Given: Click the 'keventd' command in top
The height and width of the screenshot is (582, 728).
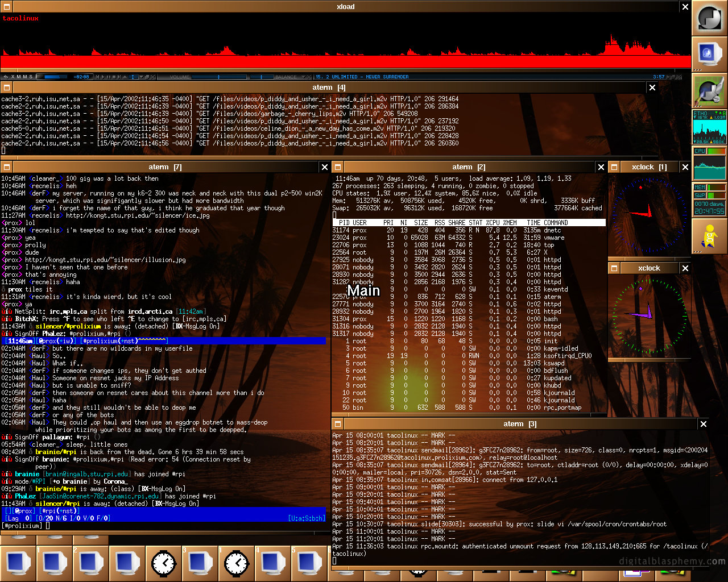Looking at the screenshot, I should click(556, 289).
